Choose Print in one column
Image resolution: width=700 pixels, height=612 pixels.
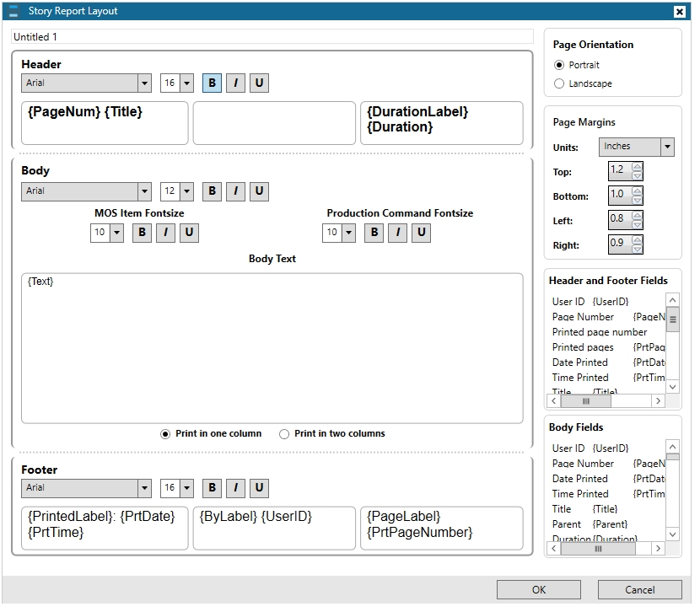tap(165, 434)
